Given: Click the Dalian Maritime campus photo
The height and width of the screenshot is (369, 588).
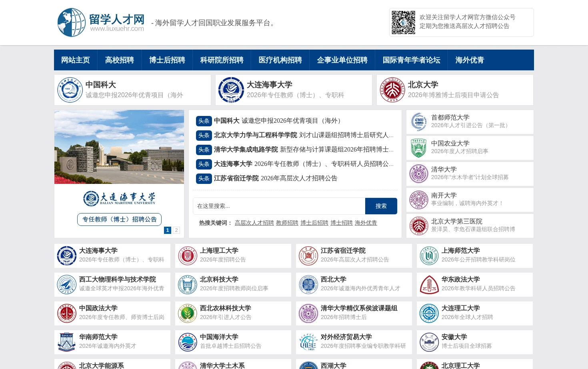Looking at the screenshot, I should point(119,147).
